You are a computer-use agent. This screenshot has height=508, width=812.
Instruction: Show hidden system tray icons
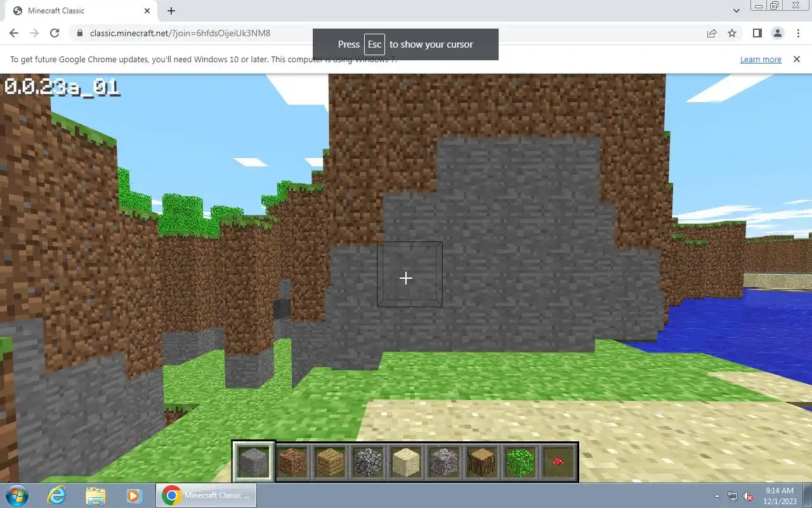click(717, 496)
